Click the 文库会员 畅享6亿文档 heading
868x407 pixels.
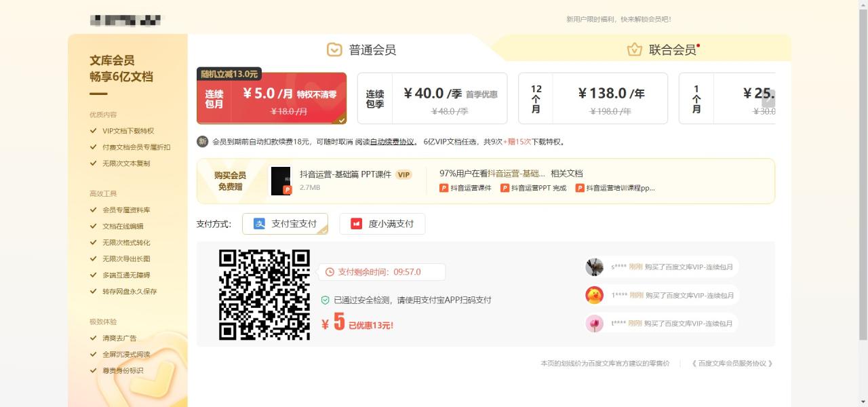pyautogui.click(x=121, y=69)
